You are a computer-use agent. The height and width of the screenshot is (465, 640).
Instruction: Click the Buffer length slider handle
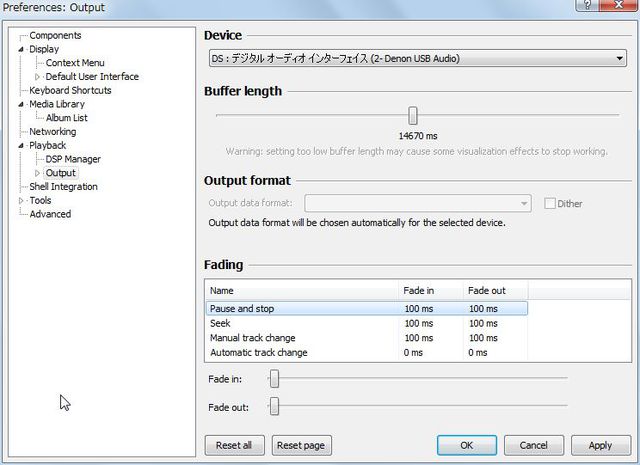[412, 116]
